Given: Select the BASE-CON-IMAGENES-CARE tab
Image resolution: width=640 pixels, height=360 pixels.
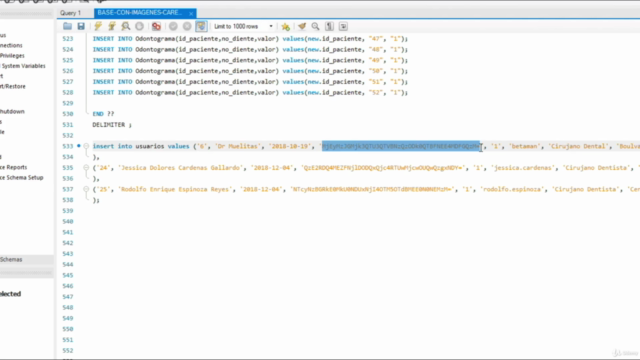Looking at the screenshot, I should 140,13.
